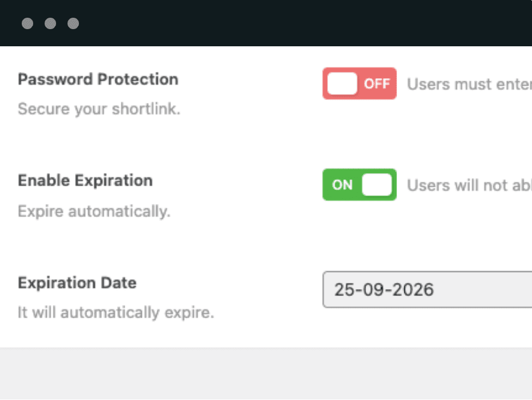Screen dimensions: 532x400
Task: Click the gray footer area below the settings
Action: point(266,374)
